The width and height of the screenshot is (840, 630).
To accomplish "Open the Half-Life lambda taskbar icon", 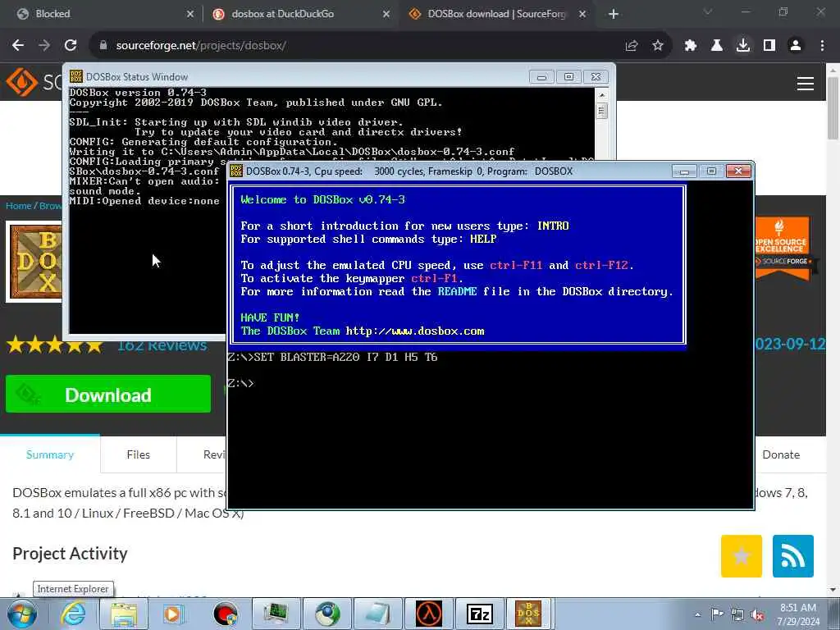I will (x=429, y=614).
